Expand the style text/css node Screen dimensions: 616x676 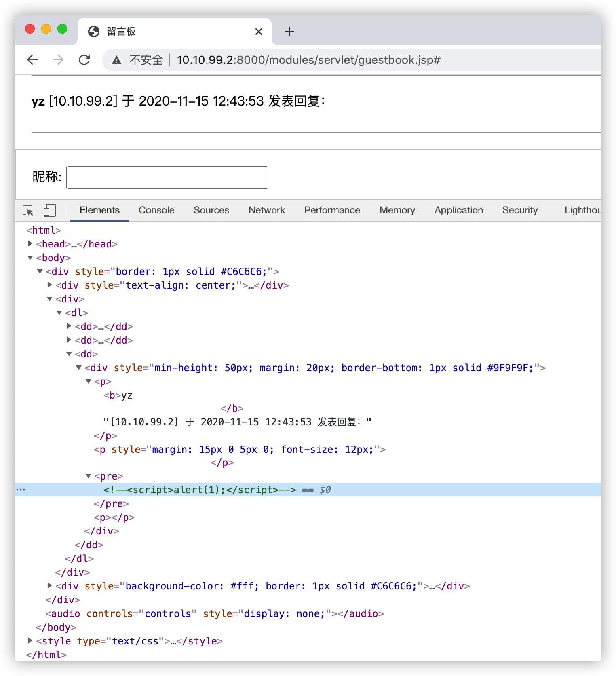[30, 640]
